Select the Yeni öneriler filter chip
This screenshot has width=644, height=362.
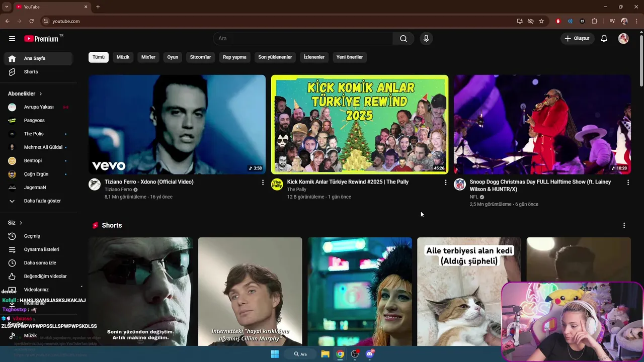[350, 57]
